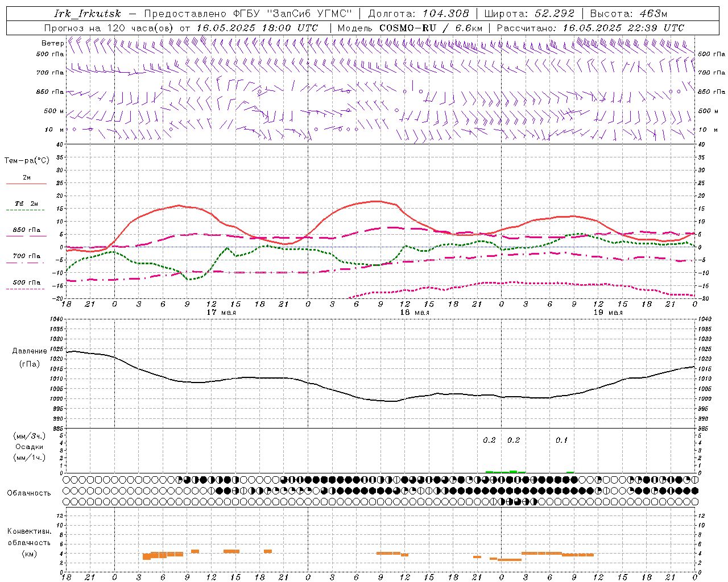Image resolution: width=728 pixels, height=582 pixels.
Task: Click the Irk_Irkutsk station title
Action: [88, 14]
